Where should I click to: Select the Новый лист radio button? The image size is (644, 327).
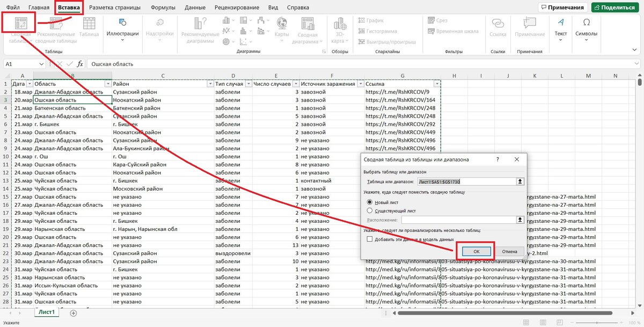[369, 202]
